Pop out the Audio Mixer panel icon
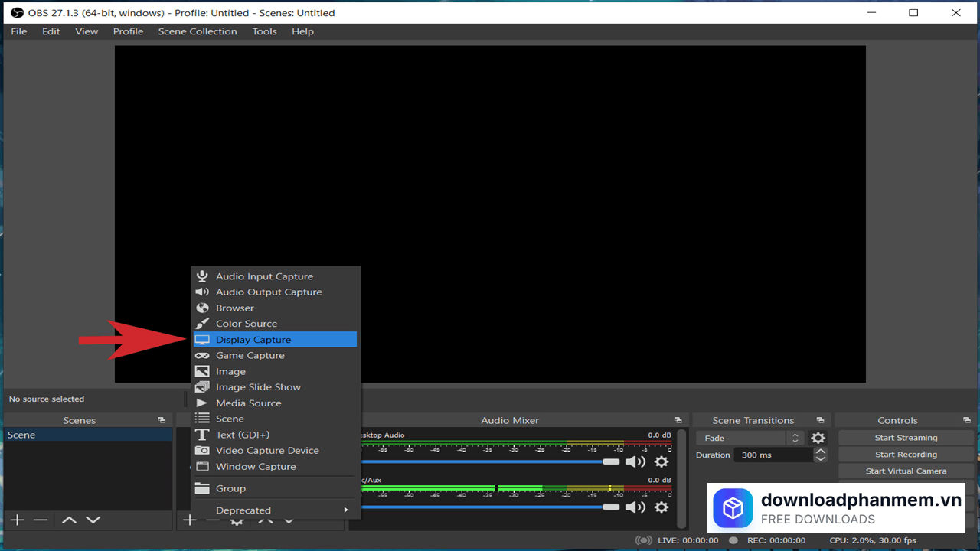This screenshot has width=980, height=551. click(678, 419)
